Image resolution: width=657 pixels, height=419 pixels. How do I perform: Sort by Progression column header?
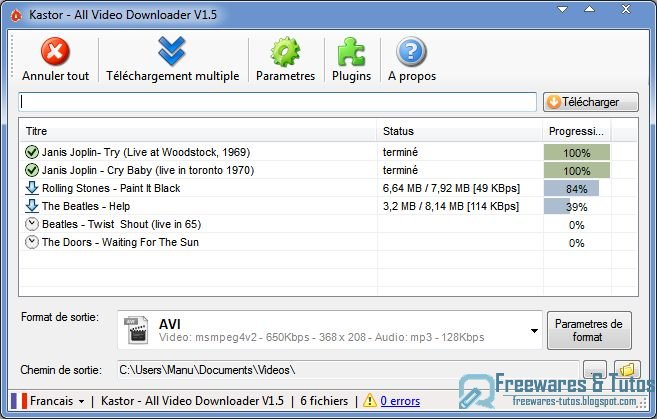(x=577, y=131)
